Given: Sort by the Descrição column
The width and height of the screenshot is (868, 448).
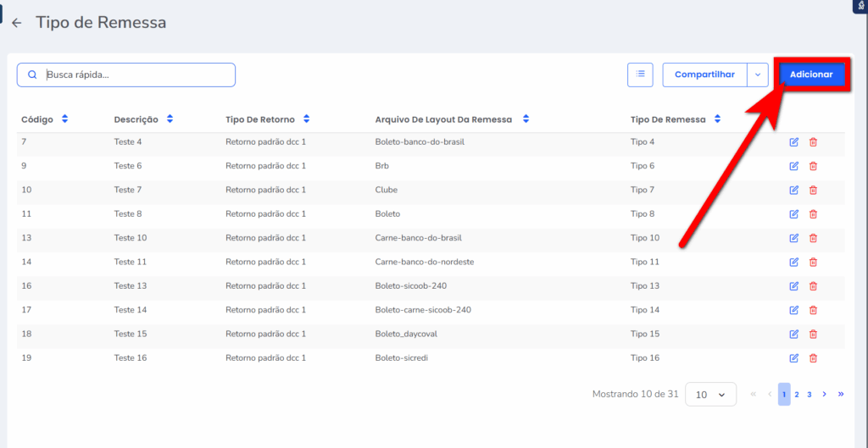Looking at the screenshot, I should [x=170, y=119].
